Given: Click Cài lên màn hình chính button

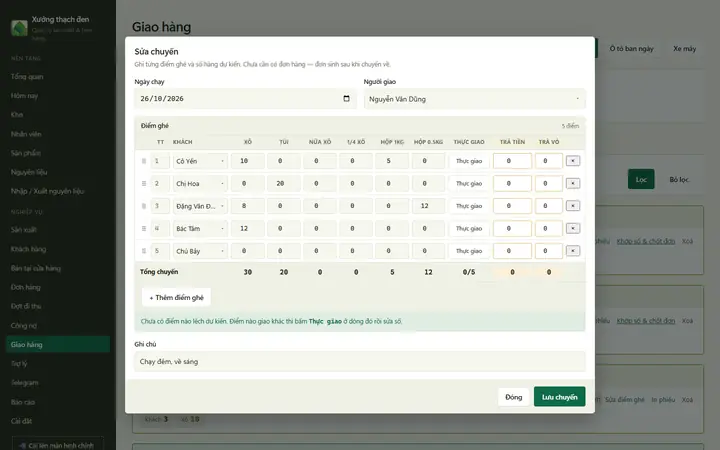Looking at the screenshot, I should [58, 445].
